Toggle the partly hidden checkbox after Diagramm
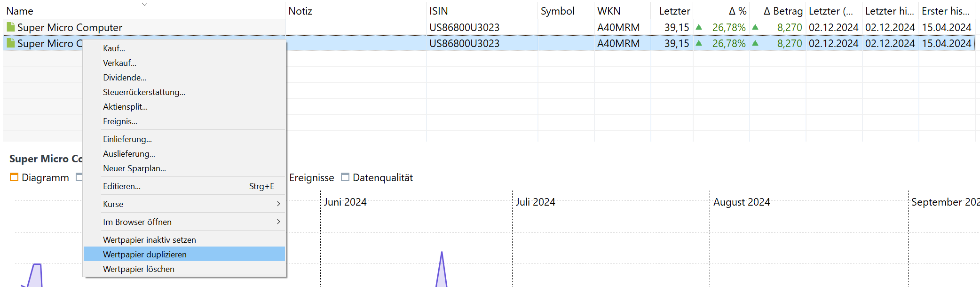Screen dimensions: 980x287 [79, 177]
